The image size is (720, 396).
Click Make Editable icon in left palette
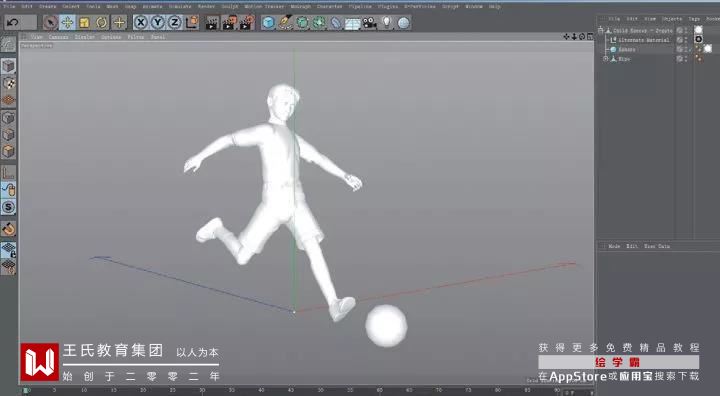click(8, 44)
